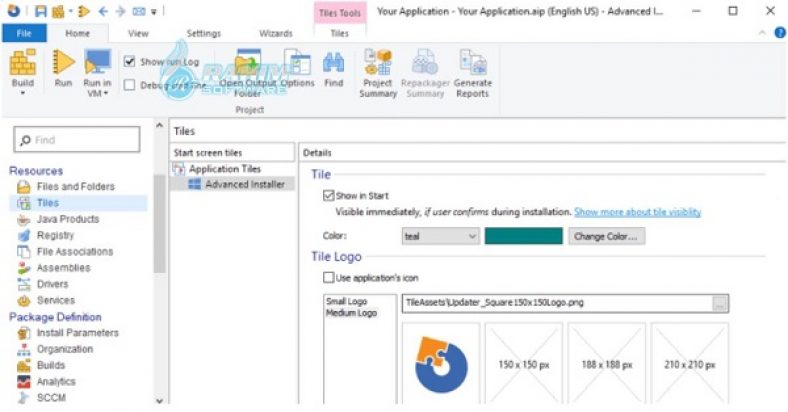Open Builds page

(x=50, y=365)
